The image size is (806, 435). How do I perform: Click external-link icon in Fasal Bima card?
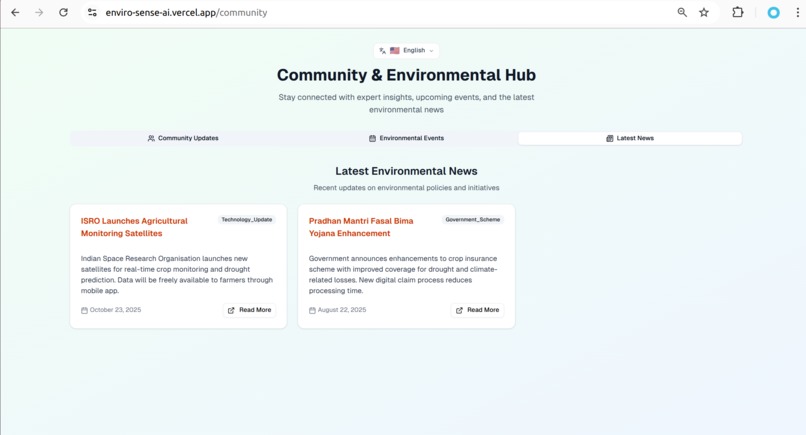point(460,310)
